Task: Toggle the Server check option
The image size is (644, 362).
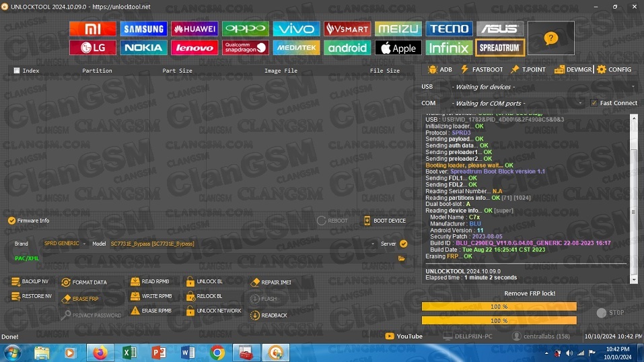Action: click(404, 244)
